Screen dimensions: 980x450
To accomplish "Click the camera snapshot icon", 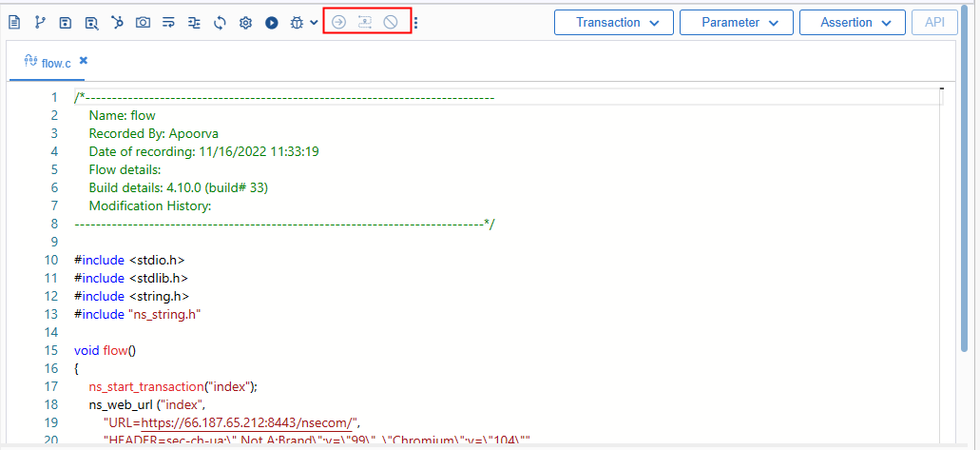I will 144,23.
